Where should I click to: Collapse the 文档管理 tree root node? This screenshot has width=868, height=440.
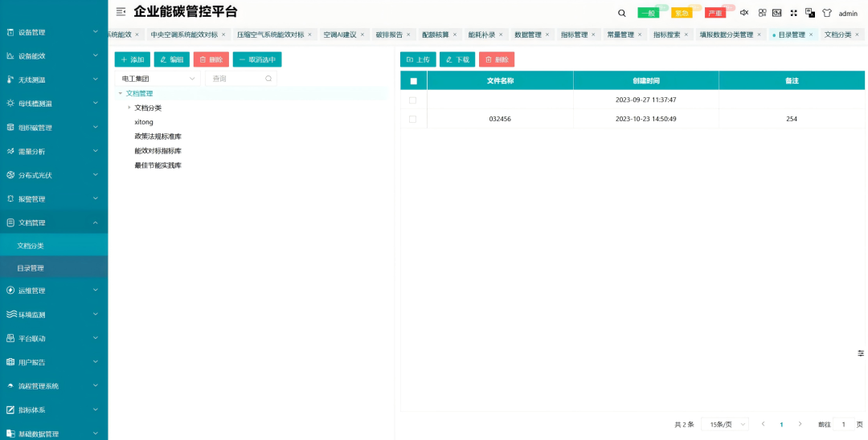(121, 93)
